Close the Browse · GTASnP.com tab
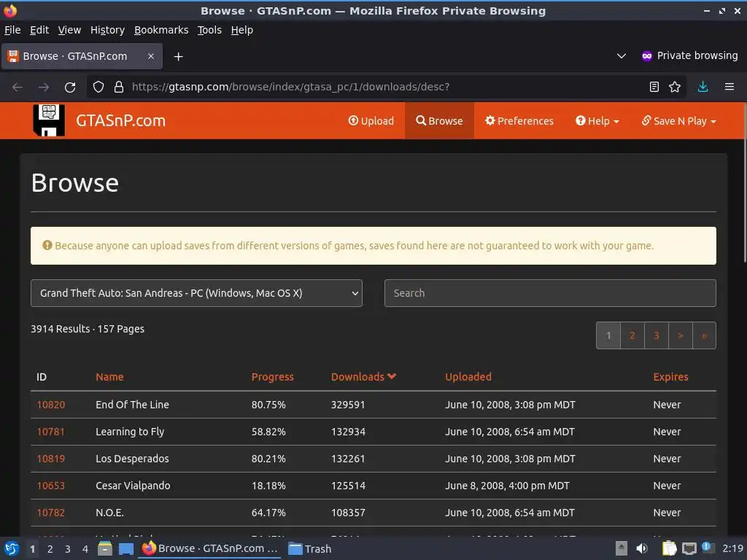 pos(150,56)
